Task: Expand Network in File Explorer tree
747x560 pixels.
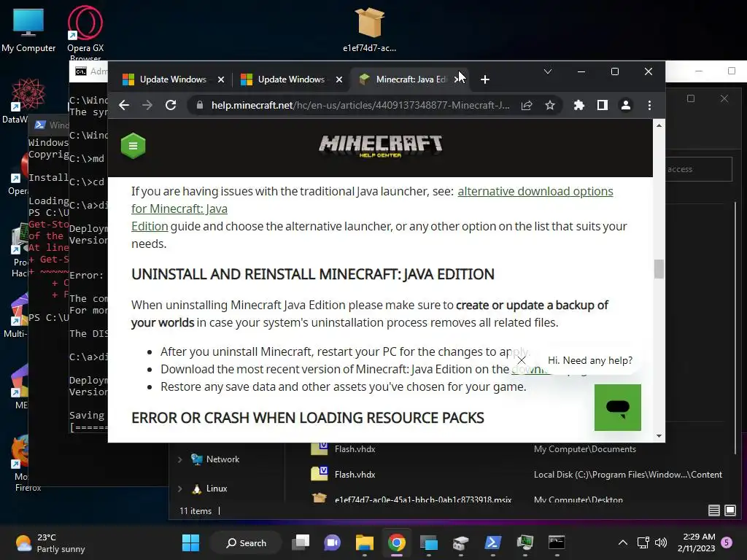Action: (179, 459)
